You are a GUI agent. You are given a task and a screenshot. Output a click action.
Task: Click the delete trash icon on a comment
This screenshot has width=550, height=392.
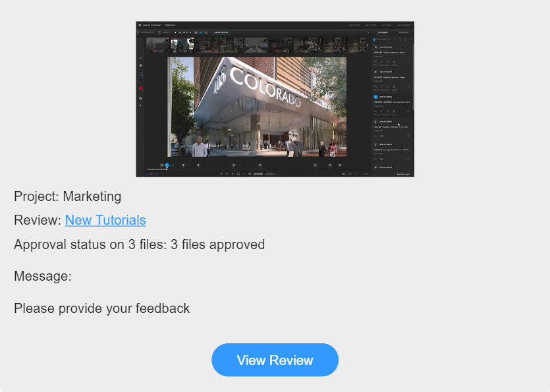tap(408, 62)
